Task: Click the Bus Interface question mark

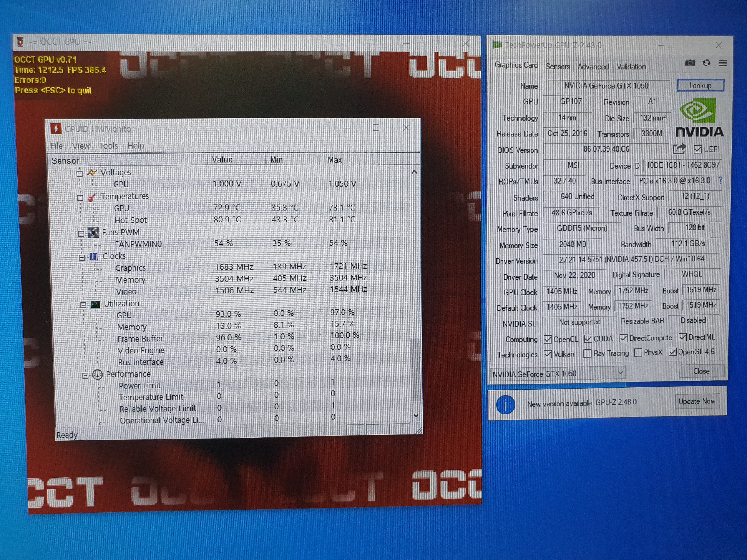Action: 720,181
